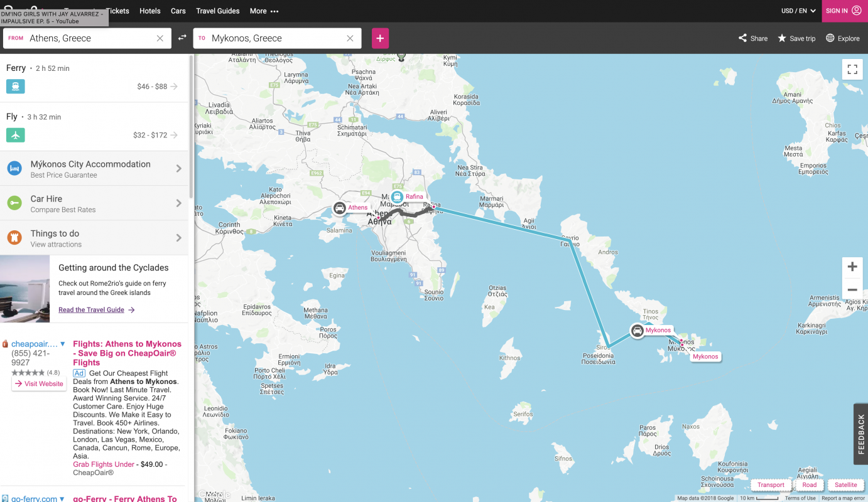Toggle fullscreen map view

[x=852, y=70]
